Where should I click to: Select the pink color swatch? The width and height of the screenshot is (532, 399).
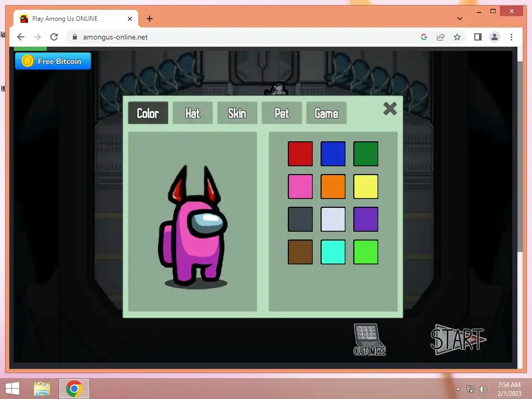click(x=300, y=187)
